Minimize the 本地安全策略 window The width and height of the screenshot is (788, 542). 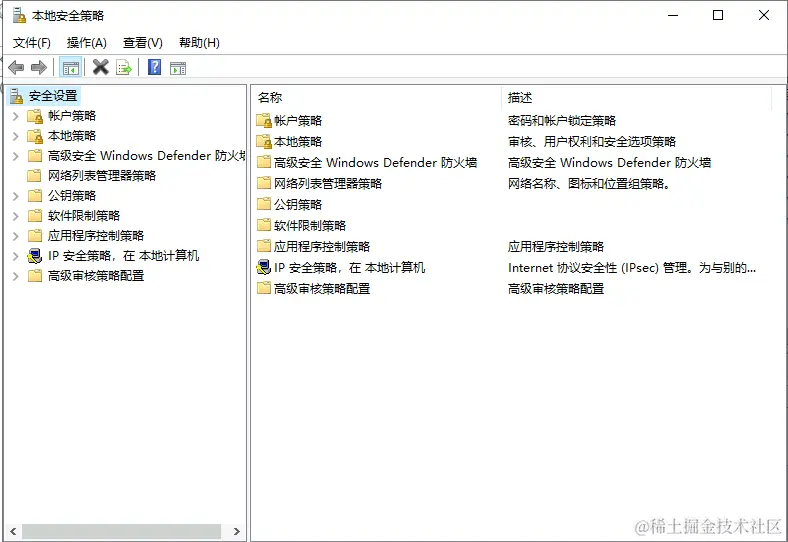tap(673, 15)
